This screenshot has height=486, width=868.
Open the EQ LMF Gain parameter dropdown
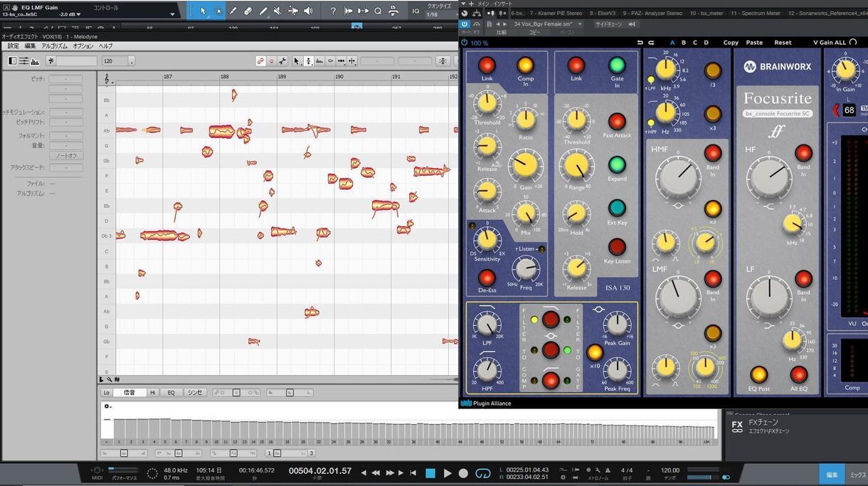[172, 14]
